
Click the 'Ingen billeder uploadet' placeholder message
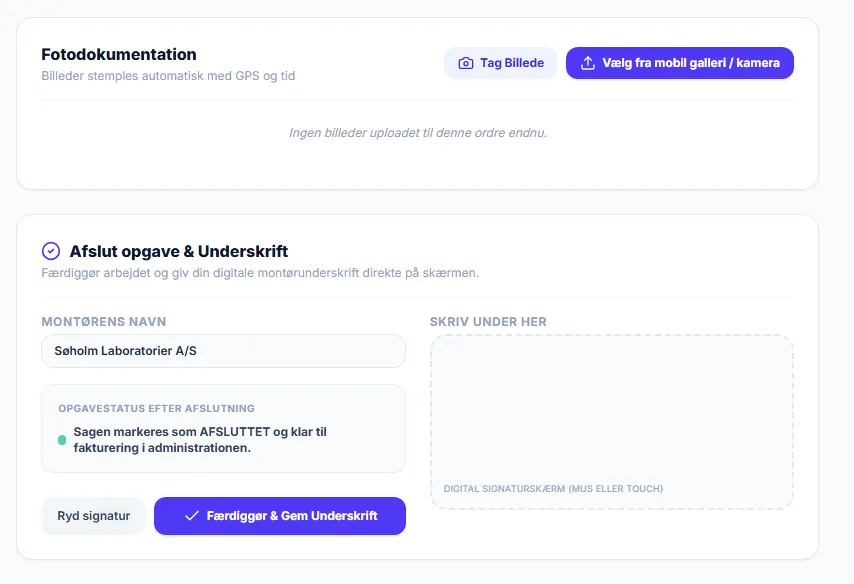pyautogui.click(x=418, y=133)
